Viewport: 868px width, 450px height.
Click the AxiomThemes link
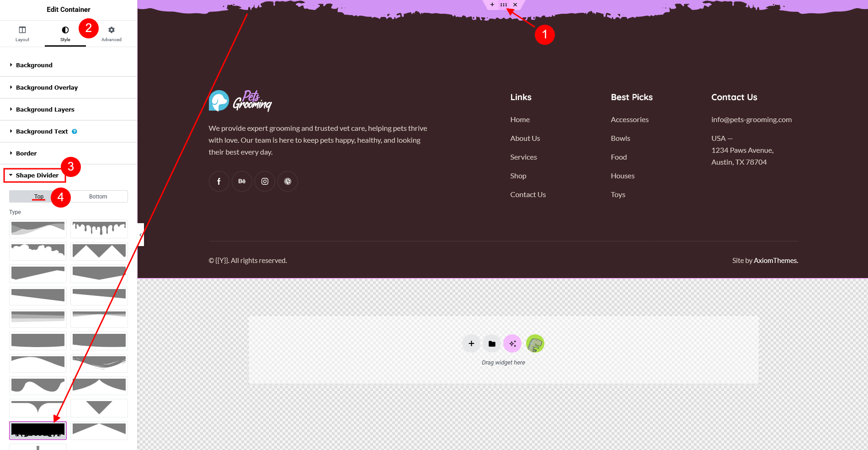[x=776, y=261]
